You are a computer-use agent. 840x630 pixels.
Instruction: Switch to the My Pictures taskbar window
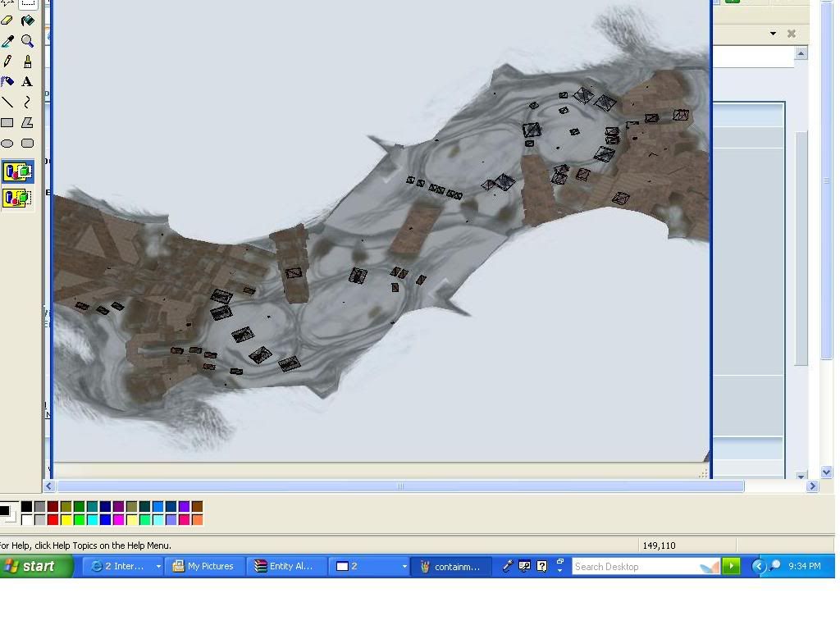(204, 566)
